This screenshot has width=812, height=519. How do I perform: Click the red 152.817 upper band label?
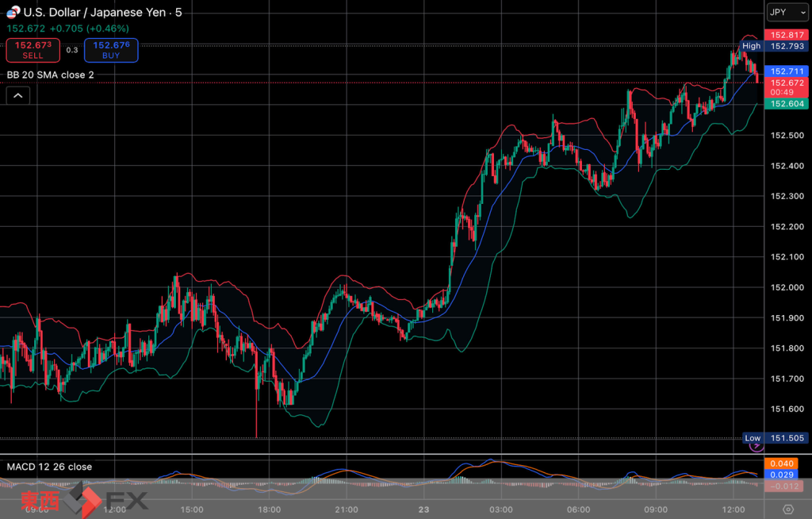[786, 35]
